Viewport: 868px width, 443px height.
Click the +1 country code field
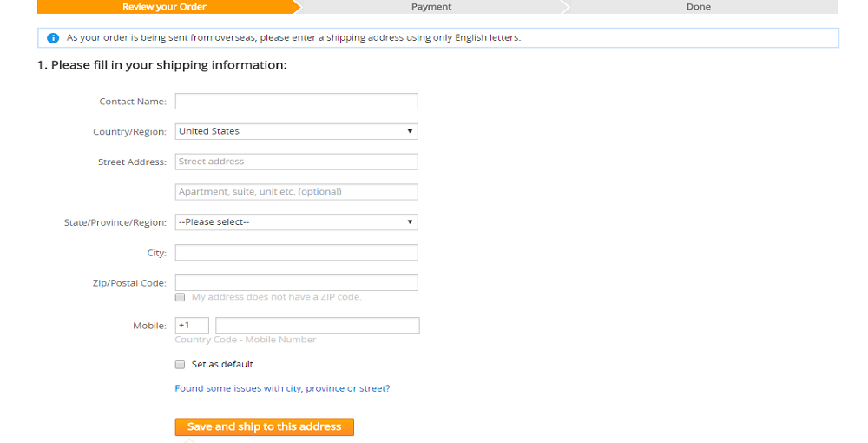(x=191, y=326)
